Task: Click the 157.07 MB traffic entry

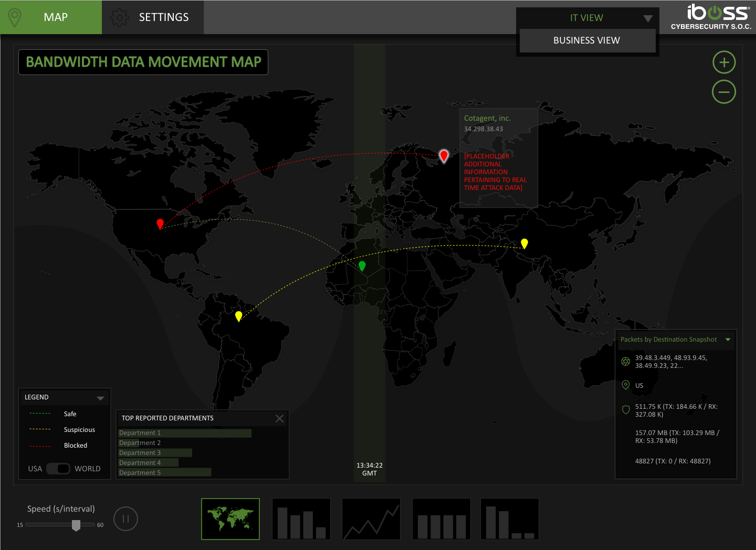Action: click(x=677, y=437)
